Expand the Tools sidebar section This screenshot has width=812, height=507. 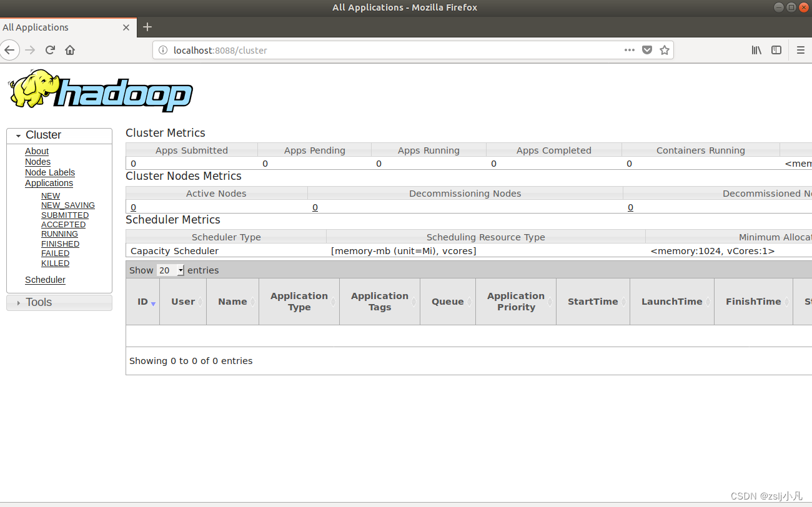(59, 302)
